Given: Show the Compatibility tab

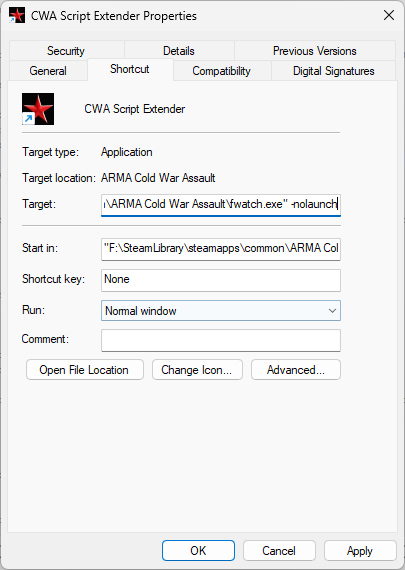Looking at the screenshot, I should tap(221, 71).
